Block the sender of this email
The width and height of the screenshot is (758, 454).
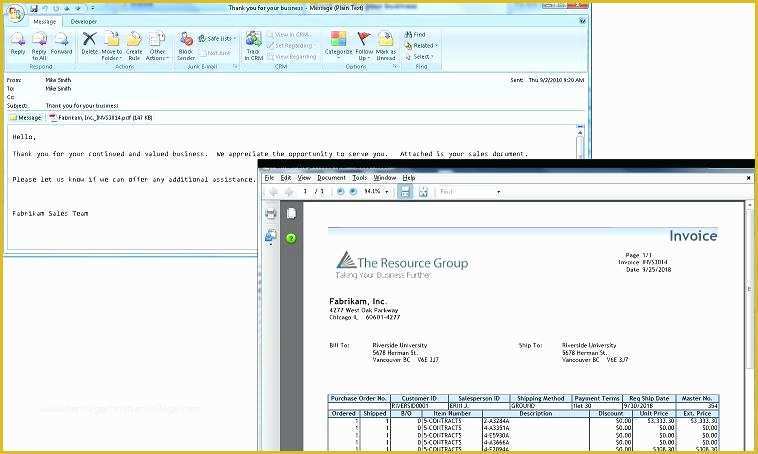(186, 46)
